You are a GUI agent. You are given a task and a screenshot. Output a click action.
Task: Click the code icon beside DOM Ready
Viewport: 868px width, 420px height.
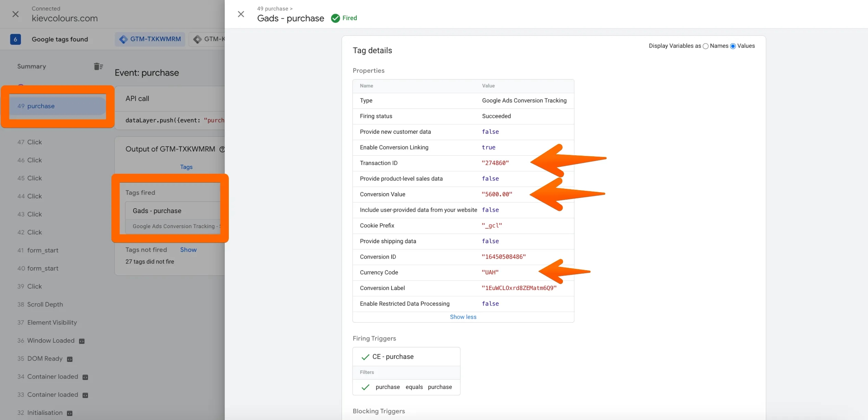tap(70, 359)
